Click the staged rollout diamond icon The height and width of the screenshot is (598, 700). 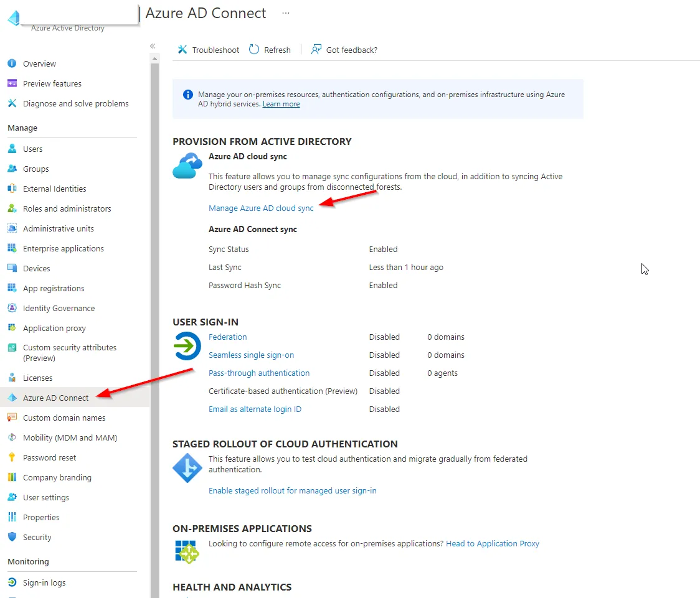click(187, 468)
